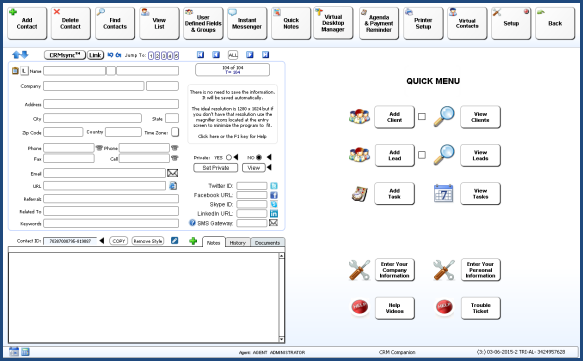Click into the Company input field
The width and height of the screenshot is (583, 361).
(94, 86)
